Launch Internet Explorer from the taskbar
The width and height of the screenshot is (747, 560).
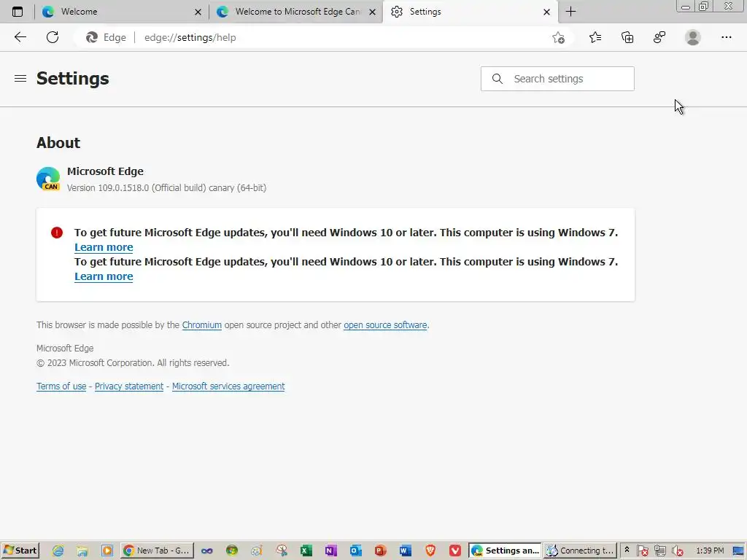(x=58, y=551)
